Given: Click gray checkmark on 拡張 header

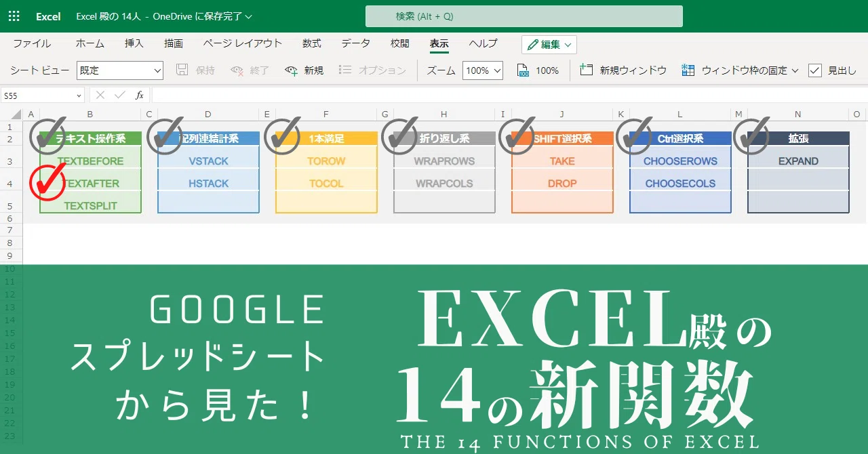Looking at the screenshot, I should (x=751, y=137).
